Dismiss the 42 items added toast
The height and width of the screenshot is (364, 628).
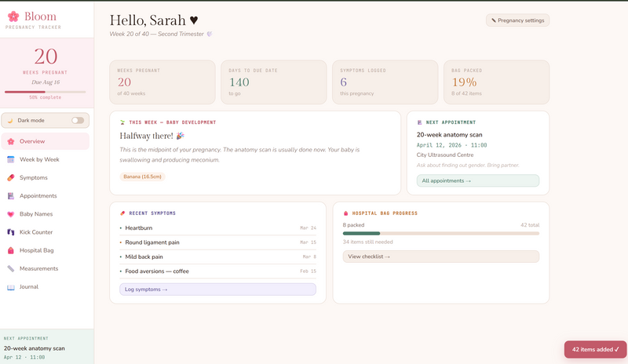point(595,349)
